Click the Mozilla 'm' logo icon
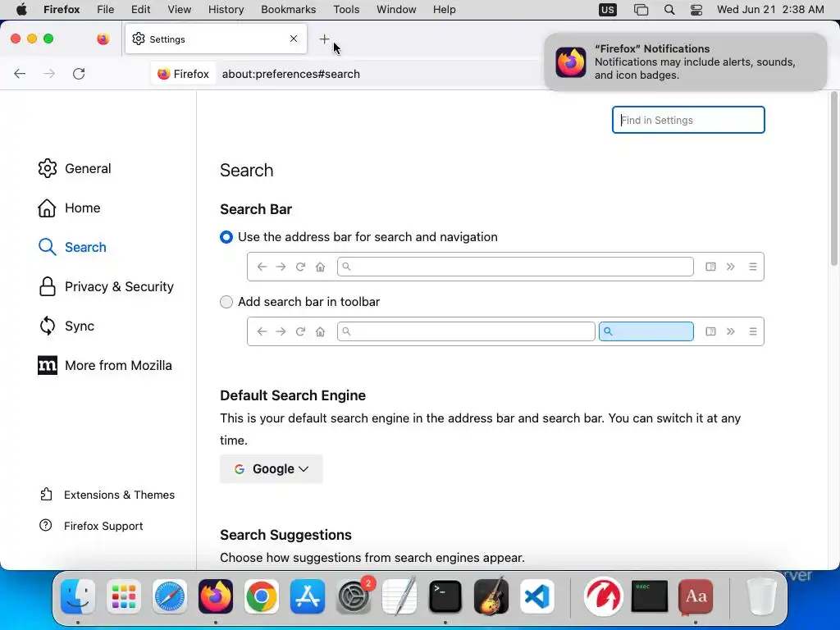Image resolution: width=840 pixels, height=630 pixels. click(47, 365)
